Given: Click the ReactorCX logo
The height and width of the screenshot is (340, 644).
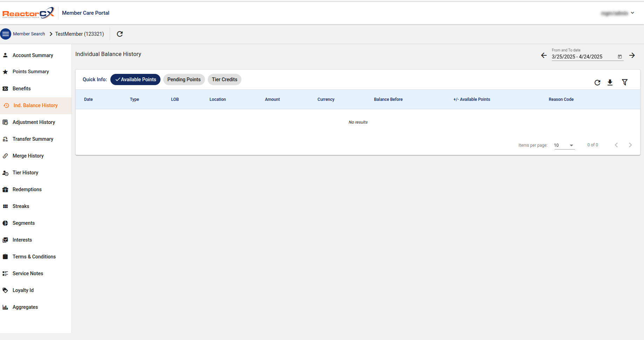Looking at the screenshot, I should tap(28, 13).
